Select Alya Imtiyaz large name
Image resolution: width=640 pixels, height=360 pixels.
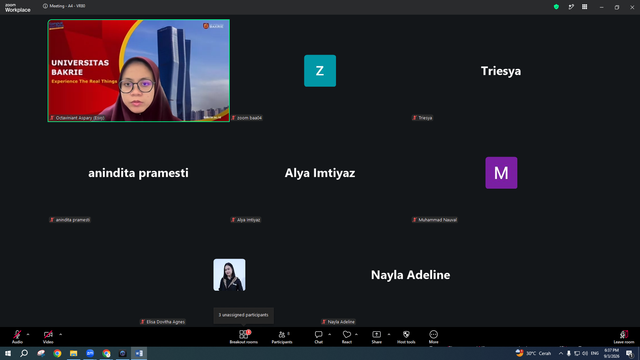coord(320,173)
